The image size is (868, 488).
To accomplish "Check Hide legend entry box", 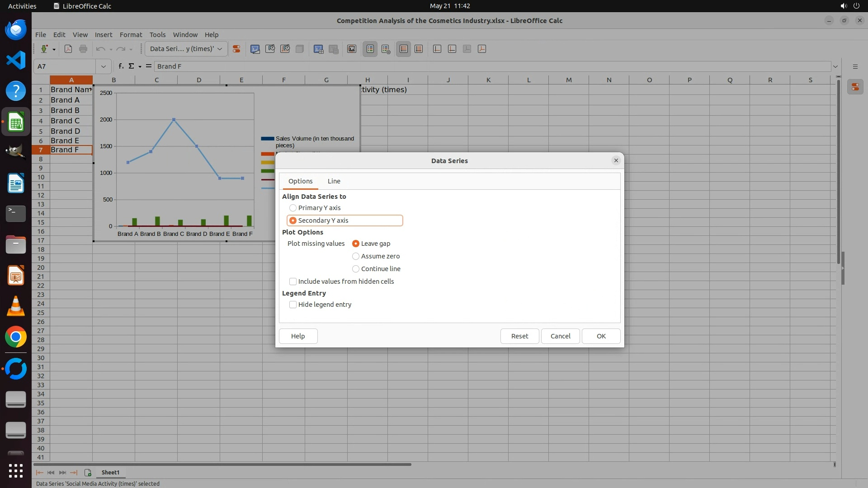I will 293,305.
